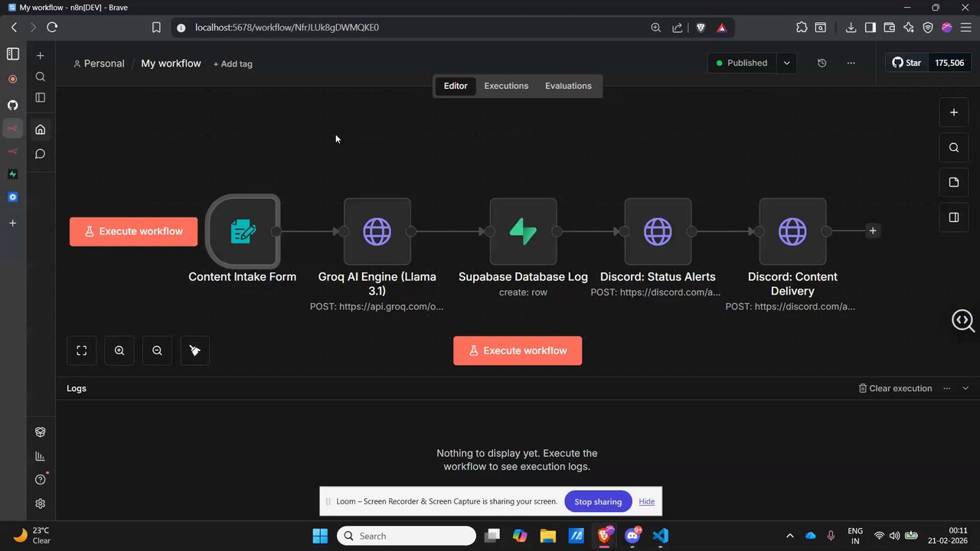Click the Add tag link
This screenshot has width=980, height=551.
pyautogui.click(x=233, y=64)
